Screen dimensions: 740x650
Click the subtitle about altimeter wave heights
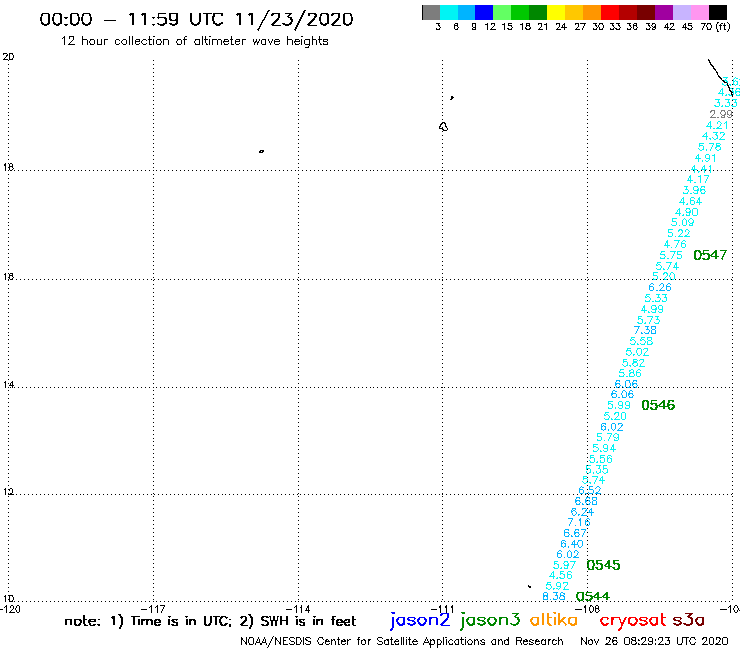tap(195, 41)
